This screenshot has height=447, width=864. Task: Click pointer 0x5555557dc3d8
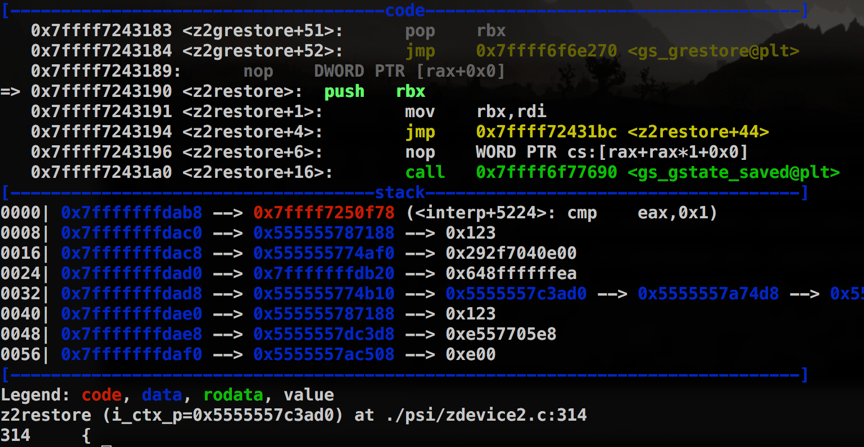[x=324, y=335]
